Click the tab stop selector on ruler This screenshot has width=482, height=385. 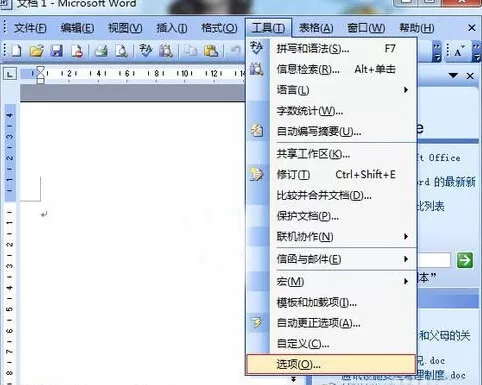pyautogui.click(x=10, y=74)
